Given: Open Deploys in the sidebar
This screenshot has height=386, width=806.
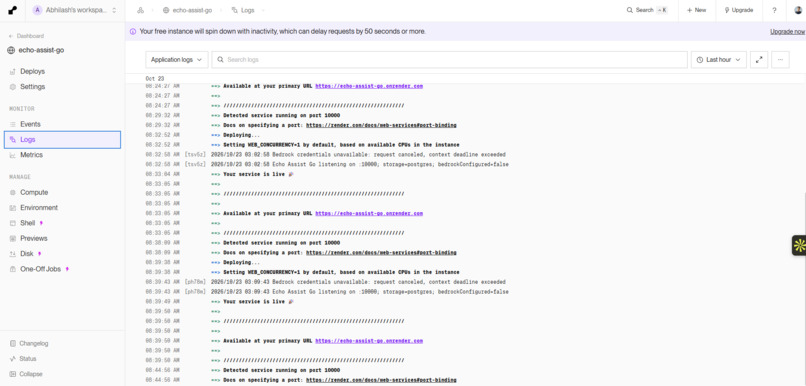Looking at the screenshot, I should pyautogui.click(x=32, y=71).
